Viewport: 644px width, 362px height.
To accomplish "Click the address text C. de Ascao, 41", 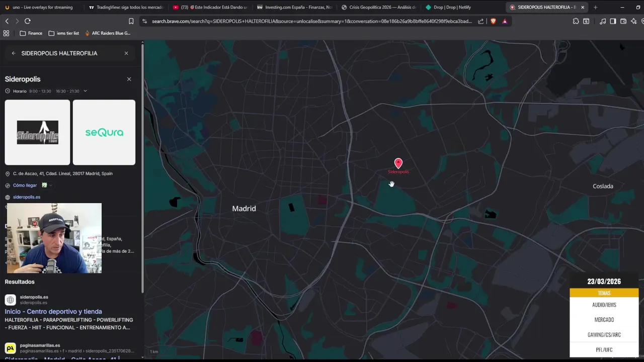I will pyautogui.click(x=63, y=173).
